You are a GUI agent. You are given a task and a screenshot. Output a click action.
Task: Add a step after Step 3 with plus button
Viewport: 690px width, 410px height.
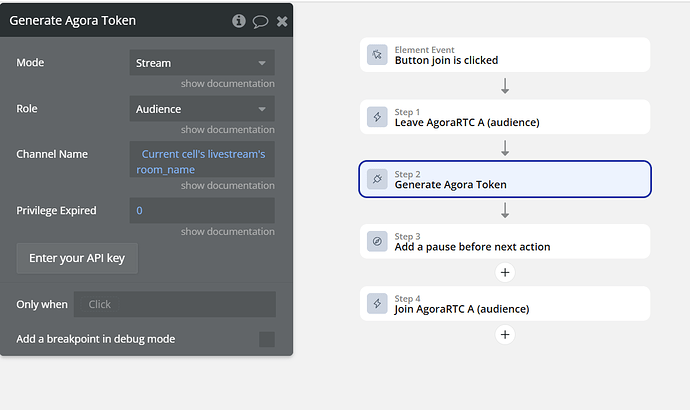[x=505, y=272]
